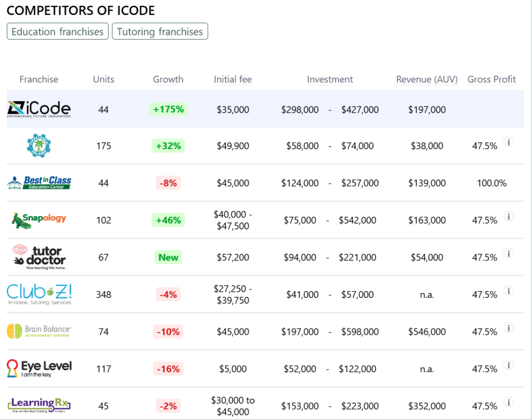Open the LearningRx logo
532x420 pixels.
click(x=39, y=405)
